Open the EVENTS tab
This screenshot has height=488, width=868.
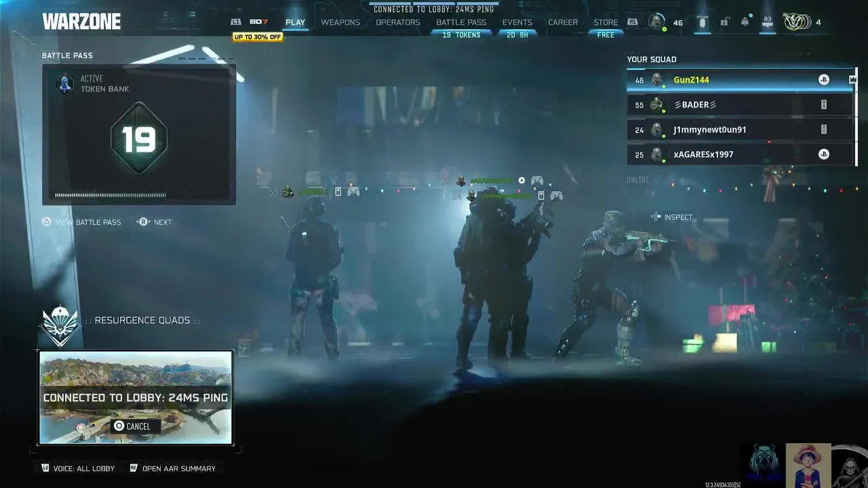tap(517, 22)
